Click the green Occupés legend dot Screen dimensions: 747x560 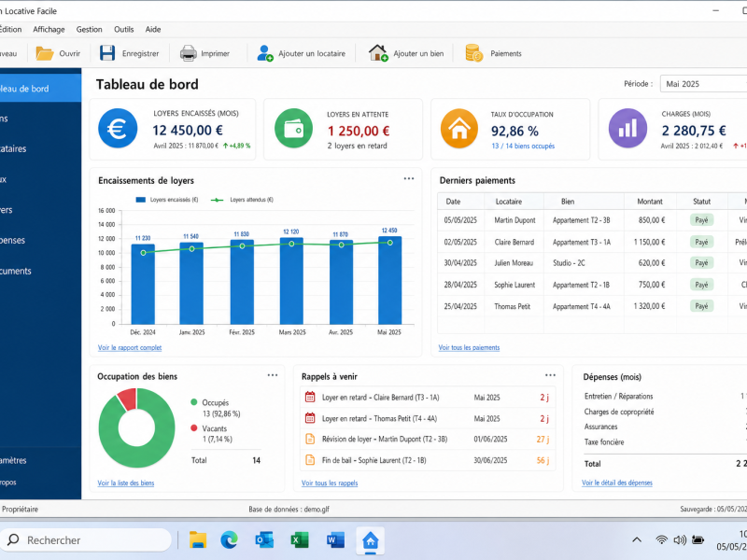194,402
